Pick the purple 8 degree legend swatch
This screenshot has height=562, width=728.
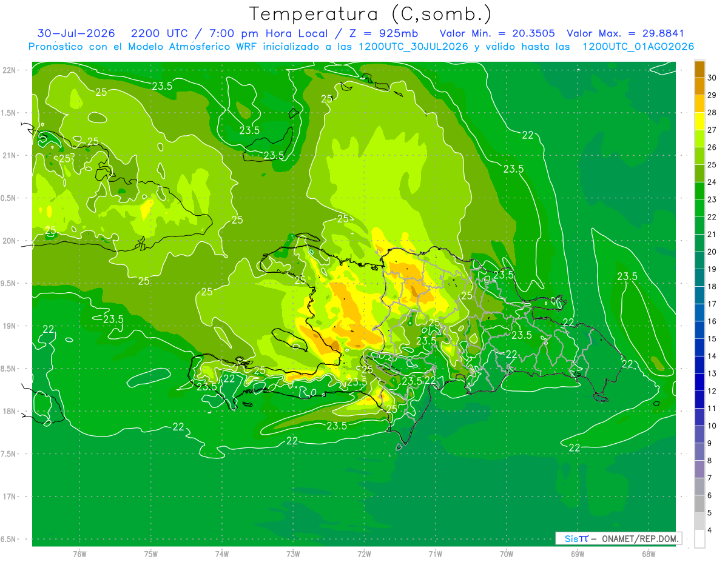pos(699,452)
